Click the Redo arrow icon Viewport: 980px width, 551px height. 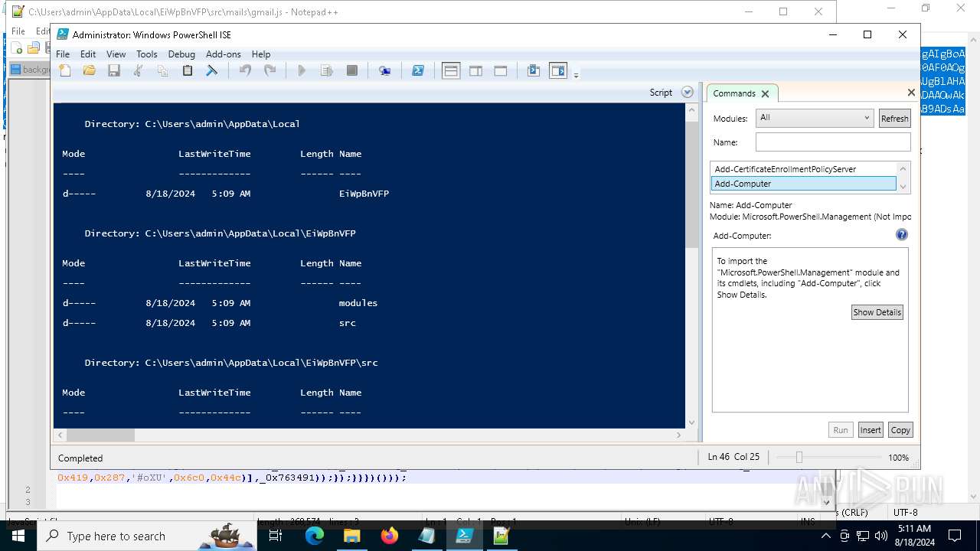pos(269,71)
